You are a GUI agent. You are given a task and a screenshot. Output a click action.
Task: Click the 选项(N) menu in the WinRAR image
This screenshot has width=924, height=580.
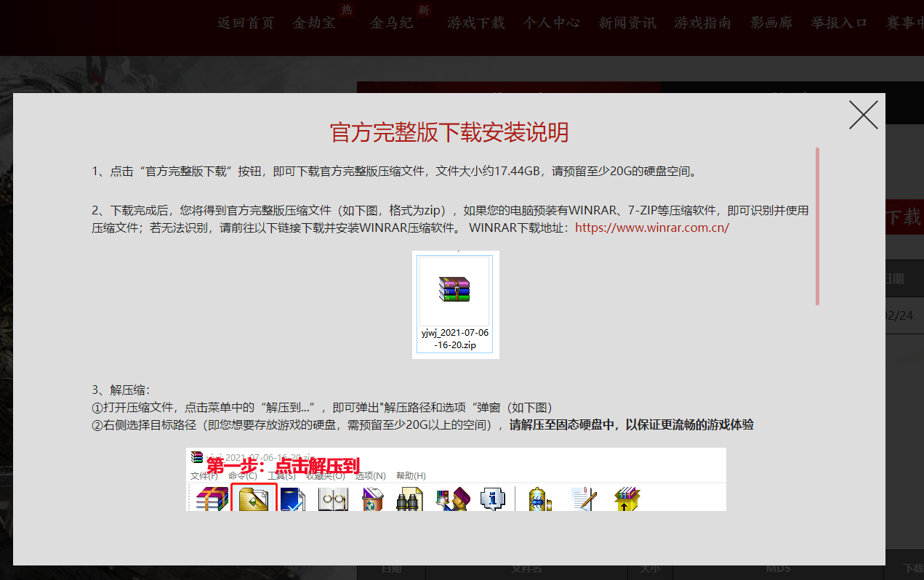[370, 476]
